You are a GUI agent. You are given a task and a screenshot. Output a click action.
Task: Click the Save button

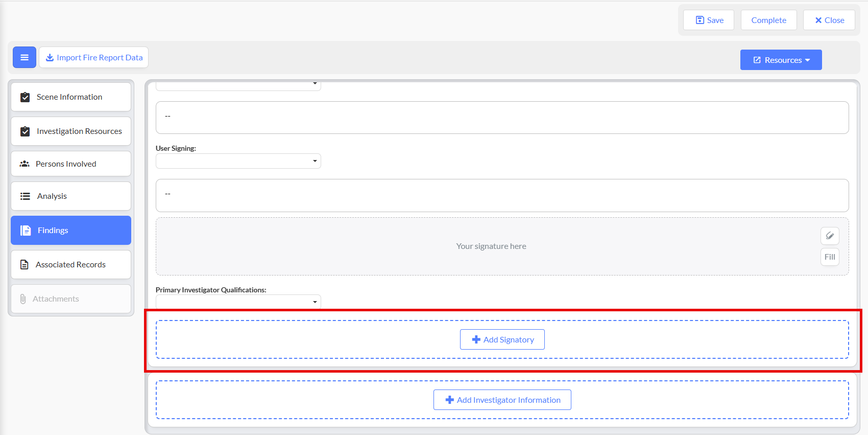pyautogui.click(x=709, y=20)
